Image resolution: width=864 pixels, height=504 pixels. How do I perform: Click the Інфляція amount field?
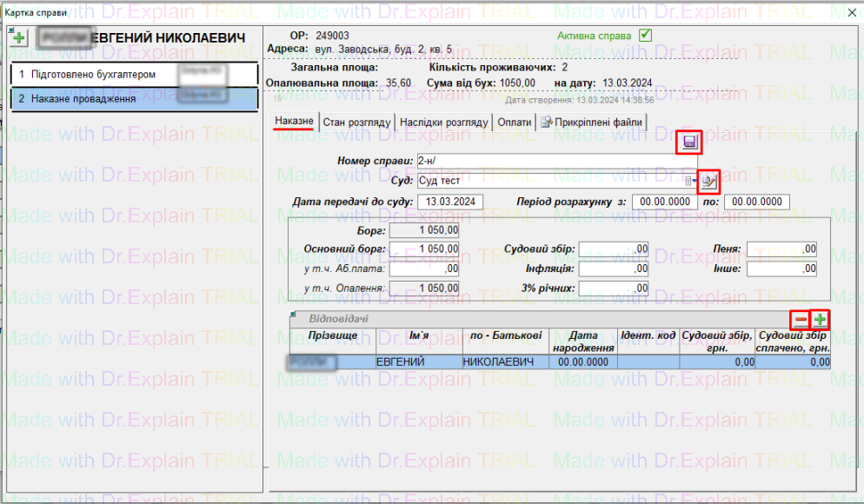[613, 269]
